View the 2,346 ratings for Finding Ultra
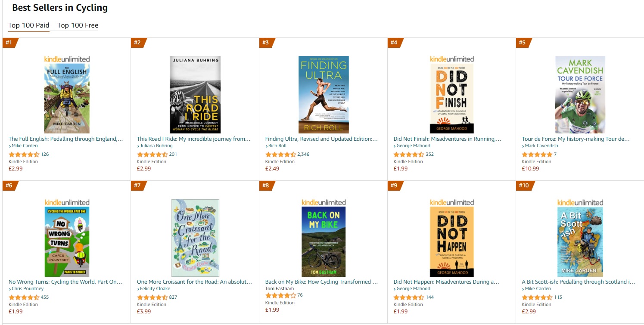The image size is (644, 325). [304, 154]
